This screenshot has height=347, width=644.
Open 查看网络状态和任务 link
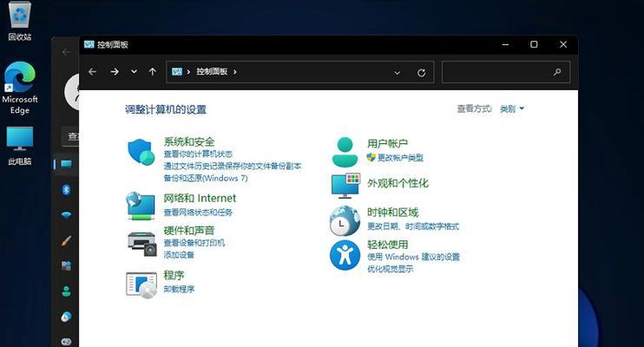click(198, 213)
